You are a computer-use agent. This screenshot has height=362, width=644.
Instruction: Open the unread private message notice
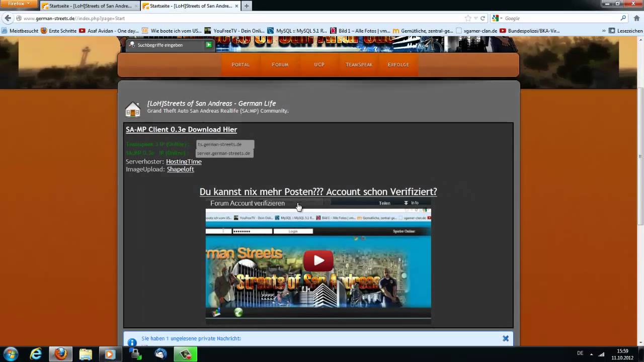click(191, 338)
